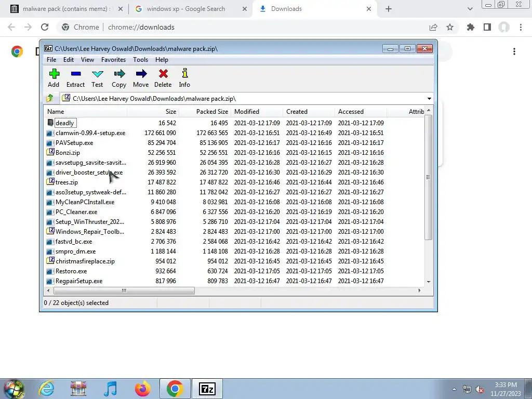Select the deadly folder icon
532x399 pixels.
[x=50, y=123]
